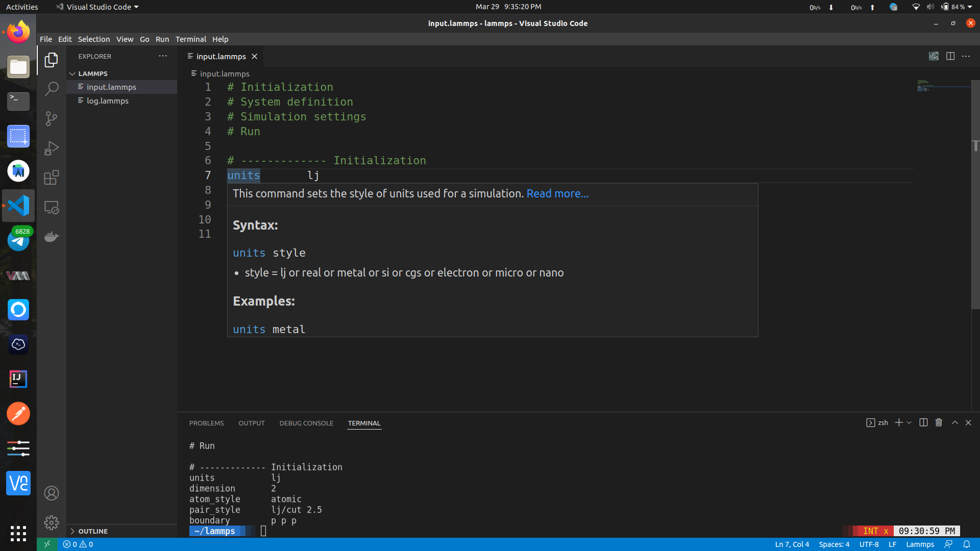The width and height of the screenshot is (980, 551).
Task: Open Explorer Views and More Actions ellipsis
Action: 163,56
